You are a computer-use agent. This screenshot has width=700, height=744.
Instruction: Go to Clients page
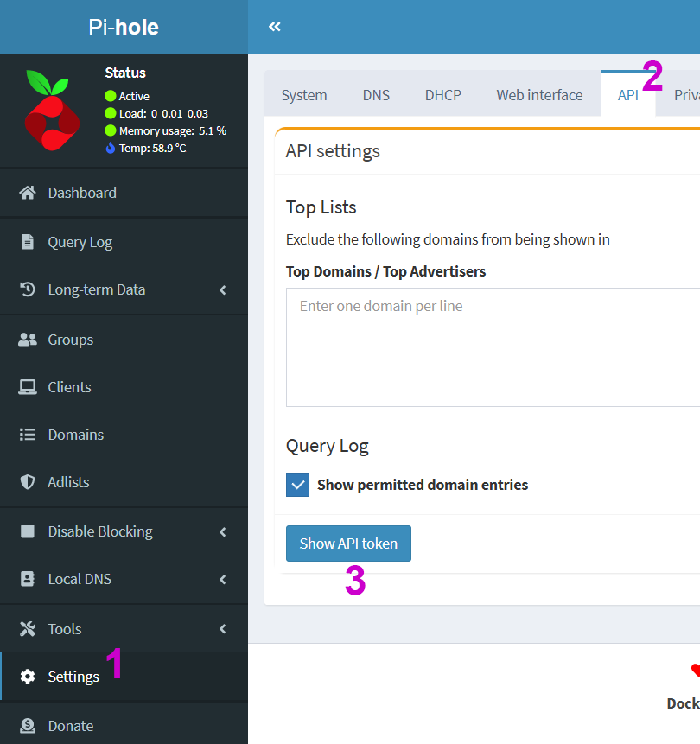[x=124, y=387]
